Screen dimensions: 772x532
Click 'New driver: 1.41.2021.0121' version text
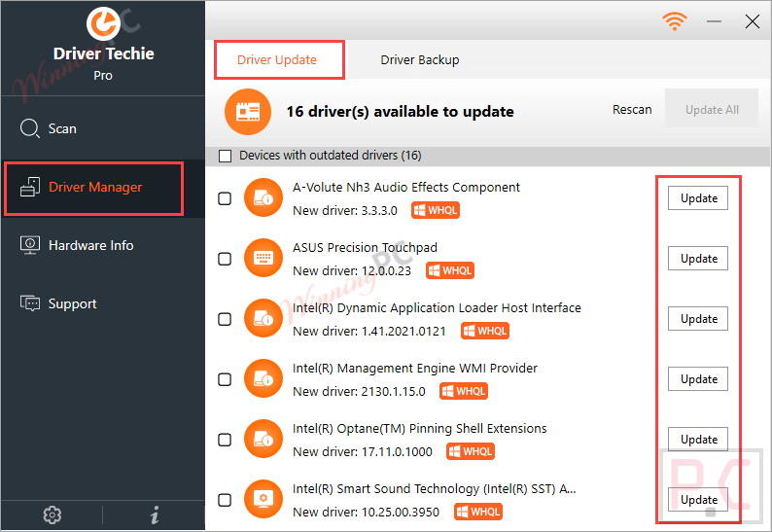369,332
